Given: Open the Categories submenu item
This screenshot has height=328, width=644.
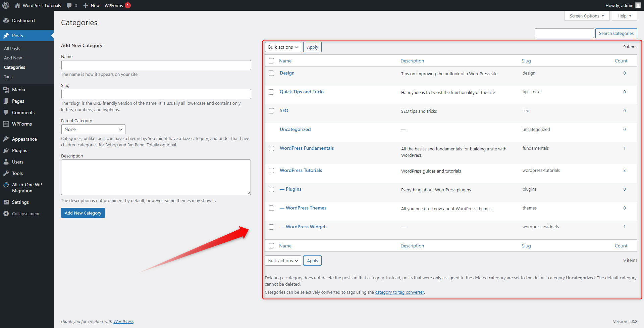Looking at the screenshot, I should click(14, 67).
